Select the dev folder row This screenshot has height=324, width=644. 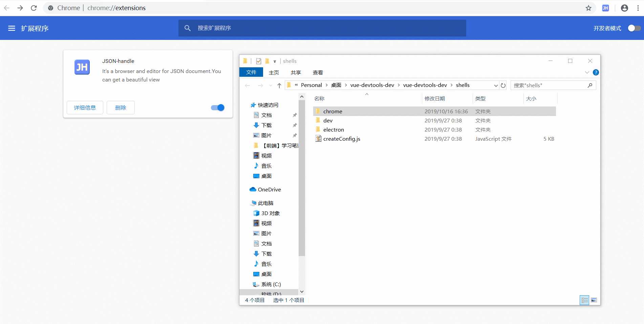(x=435, y=120)
